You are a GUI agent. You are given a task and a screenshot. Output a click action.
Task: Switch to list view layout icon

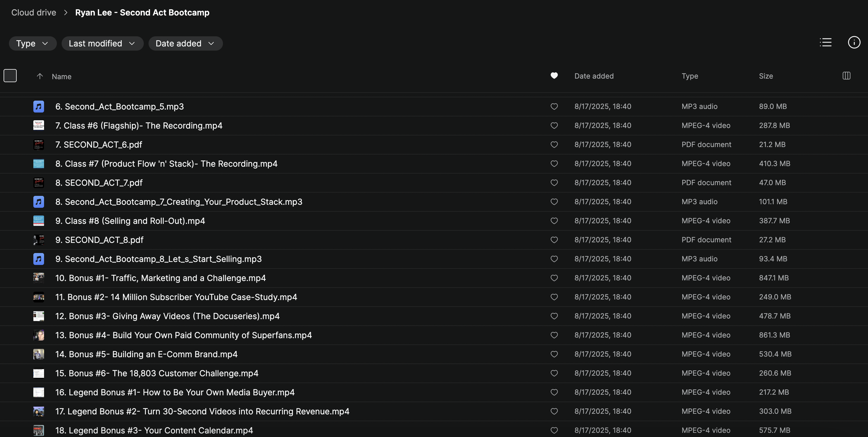(825, 43)
